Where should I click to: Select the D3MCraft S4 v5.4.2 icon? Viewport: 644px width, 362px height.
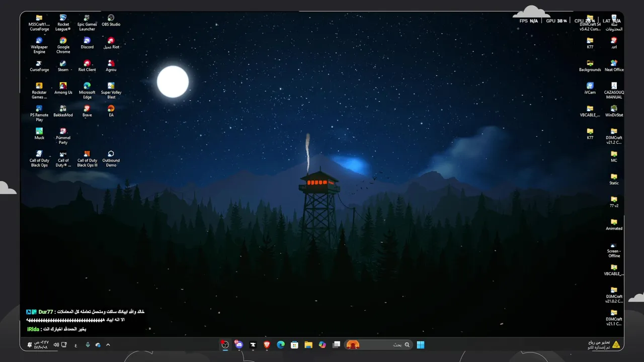(590, 23)
